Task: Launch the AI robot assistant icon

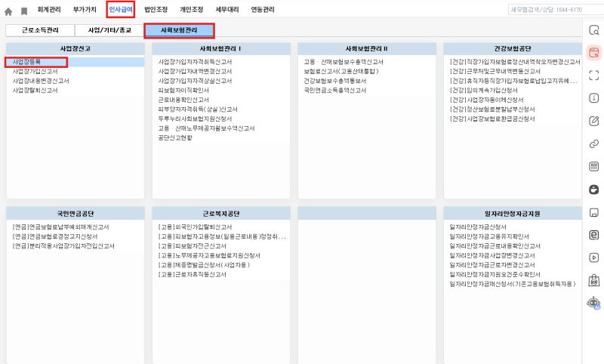Action: click(x=593, y=303)
